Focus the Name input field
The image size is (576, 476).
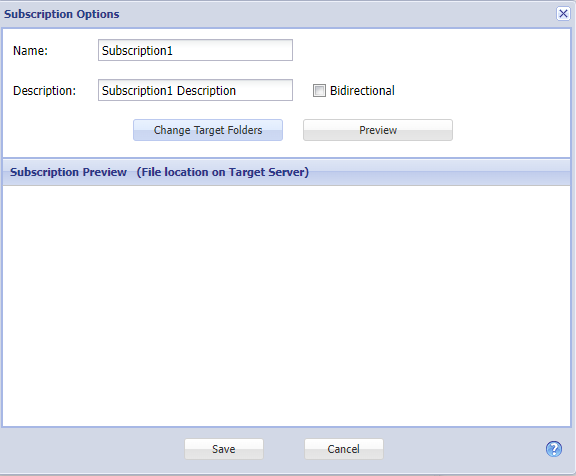tap(195, 50)
